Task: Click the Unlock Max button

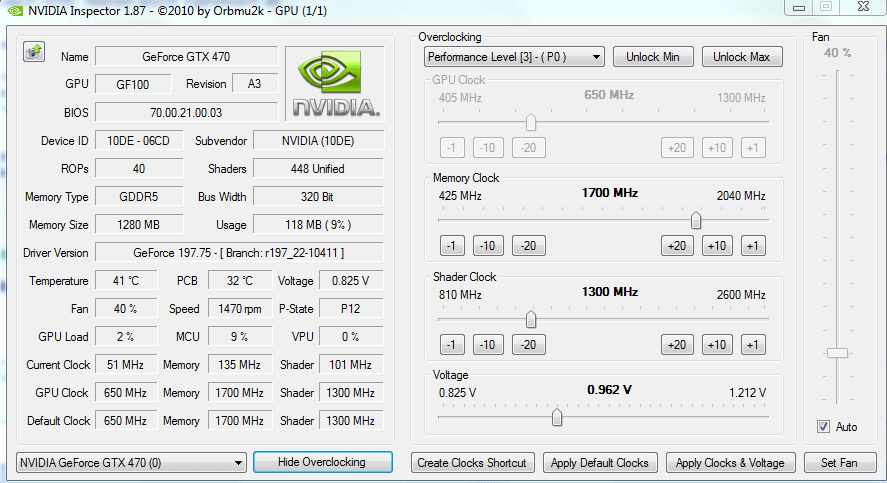Action: tap(742, 57)
